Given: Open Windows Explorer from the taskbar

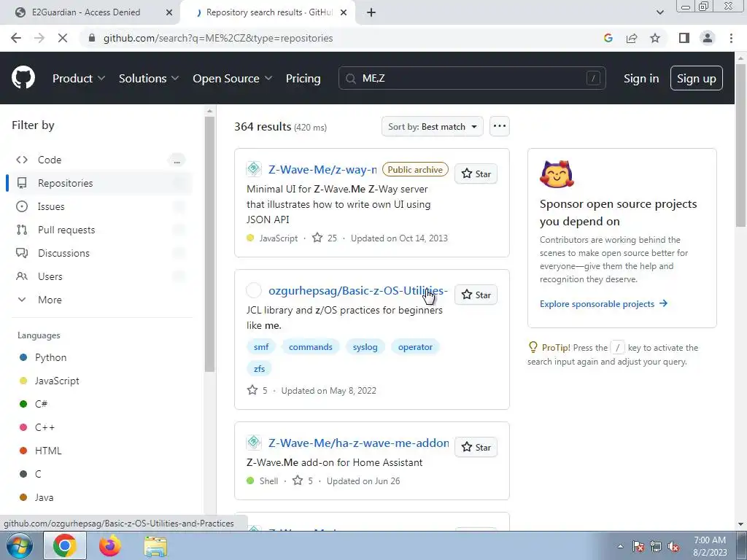Looking at the screenshot, I should [x=155, y=547].
